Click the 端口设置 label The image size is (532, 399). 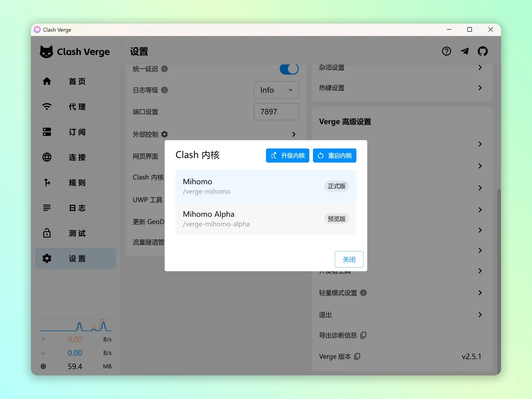pyautogui.click(x=145, y=112)
